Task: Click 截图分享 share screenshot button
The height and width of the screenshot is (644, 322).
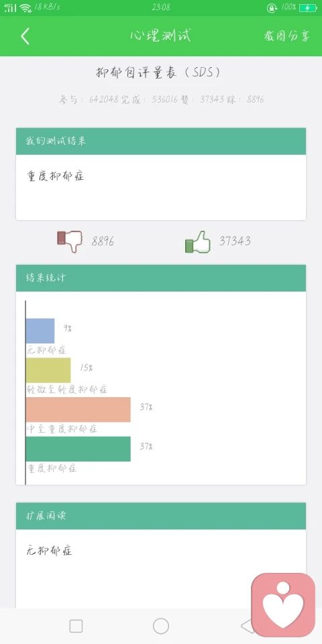Action: tap(286, 36)
